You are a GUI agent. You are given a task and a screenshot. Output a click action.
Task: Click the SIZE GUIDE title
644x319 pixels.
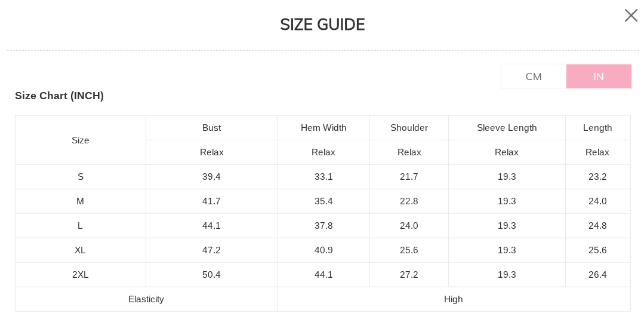click(x=322, y=24)
